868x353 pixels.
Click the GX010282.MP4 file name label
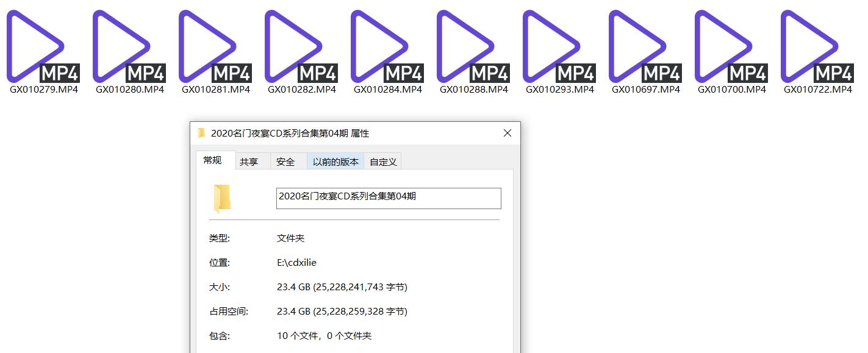[302, 89]
